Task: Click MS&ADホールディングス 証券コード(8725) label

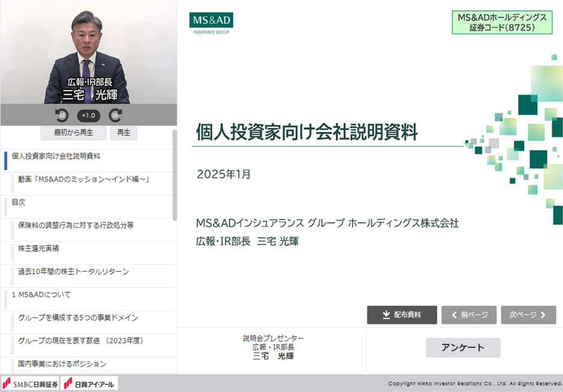Action: click(x=502, y=22)
